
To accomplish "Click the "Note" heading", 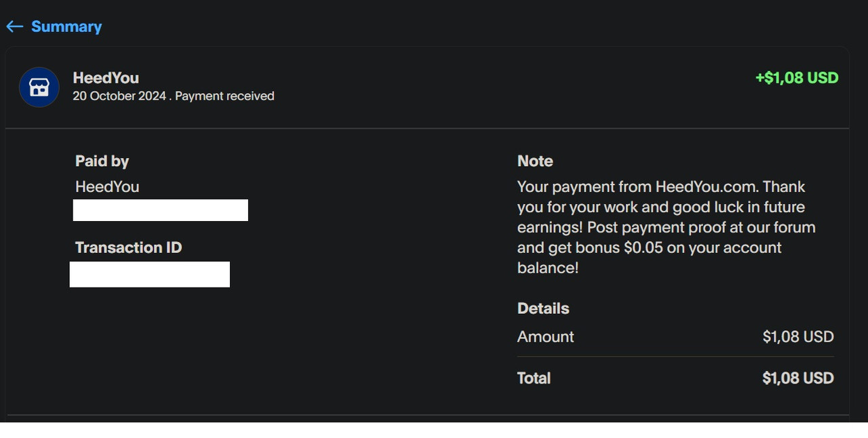I will [535, 161].
